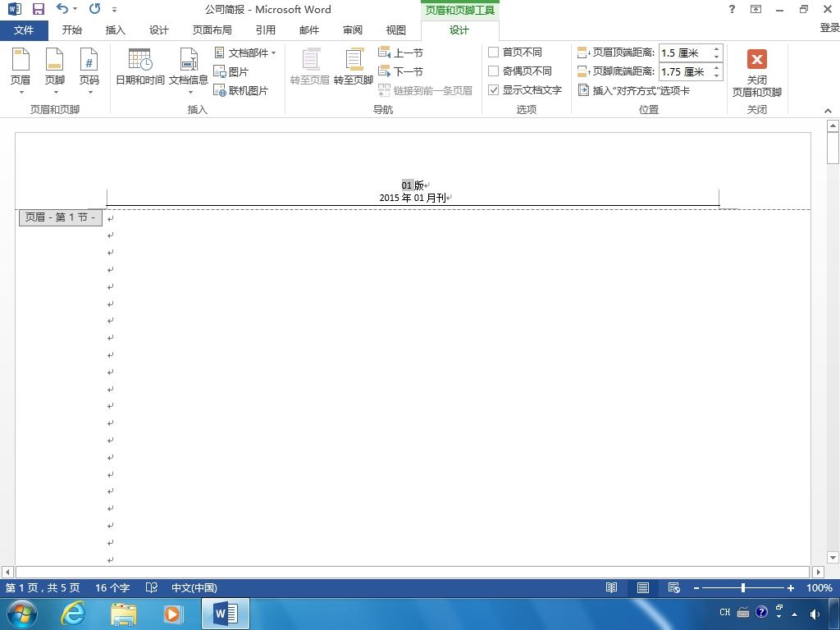The height and width of the screenshot is (630, 840).
Task: Click 关闭页眉和页脚 close button
Action: point(756,72)
